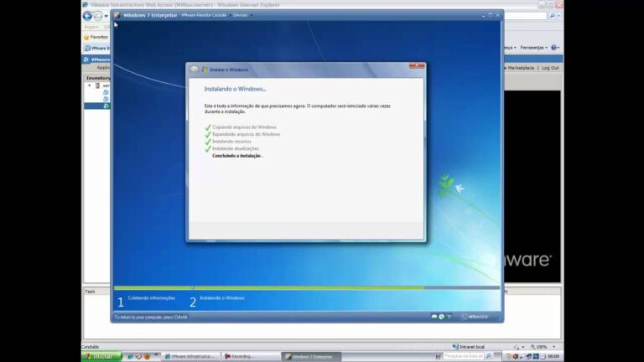Click the Windows 7 Enterprise console title icon

coord(117,15)
